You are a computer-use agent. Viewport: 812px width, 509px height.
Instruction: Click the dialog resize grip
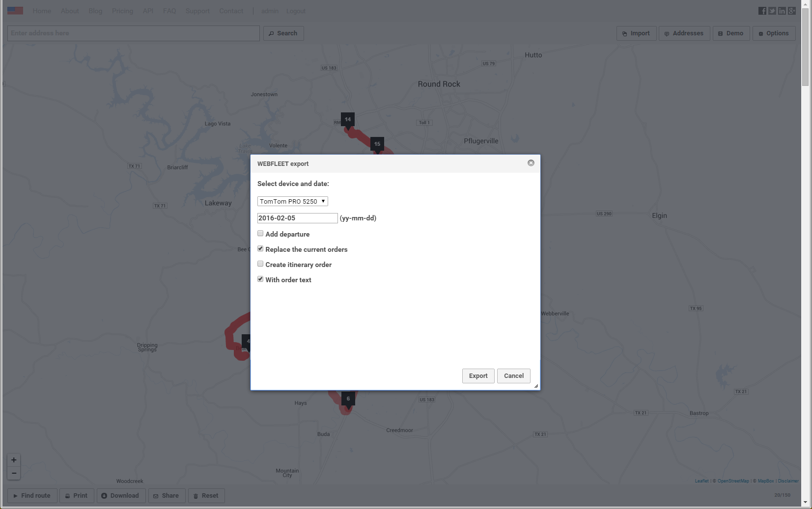[x=536, y=386]
